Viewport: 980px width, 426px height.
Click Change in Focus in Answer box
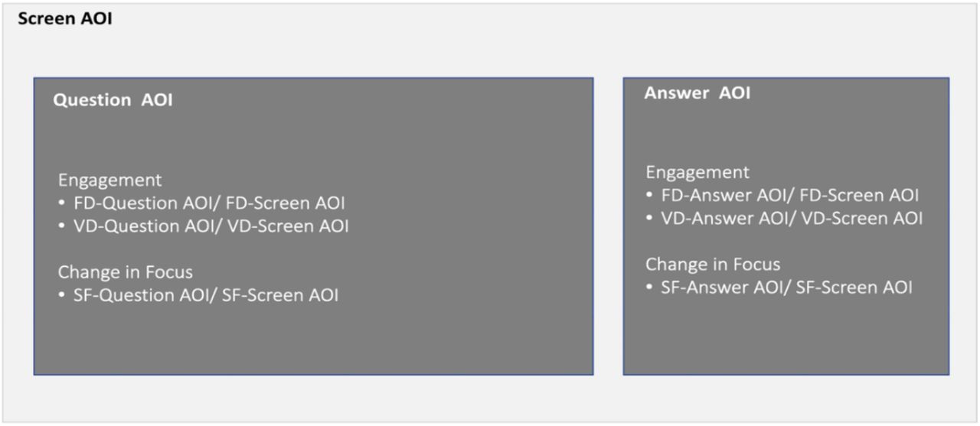(713, 265)
